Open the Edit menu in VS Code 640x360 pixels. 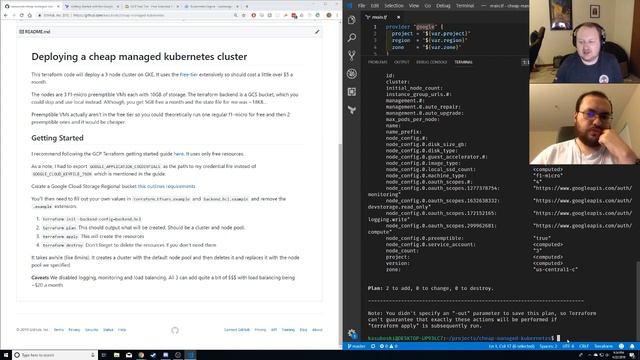[375, 6]
